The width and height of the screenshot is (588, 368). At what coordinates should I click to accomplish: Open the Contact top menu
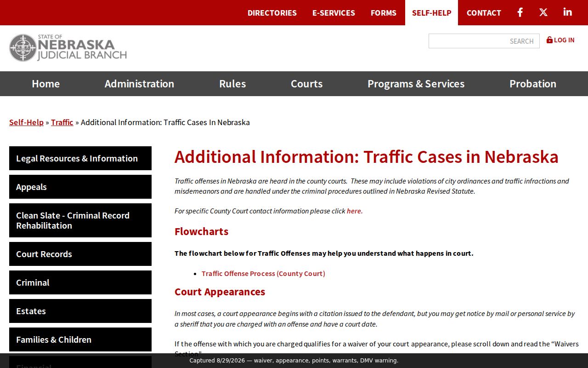pyautogui.click(x=484, y=13)
